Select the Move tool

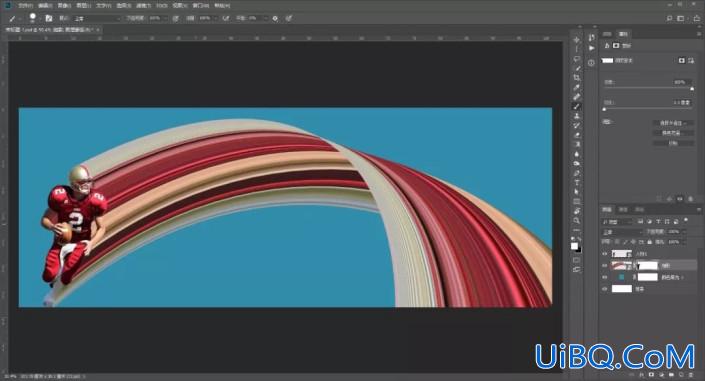pos(577,40)
